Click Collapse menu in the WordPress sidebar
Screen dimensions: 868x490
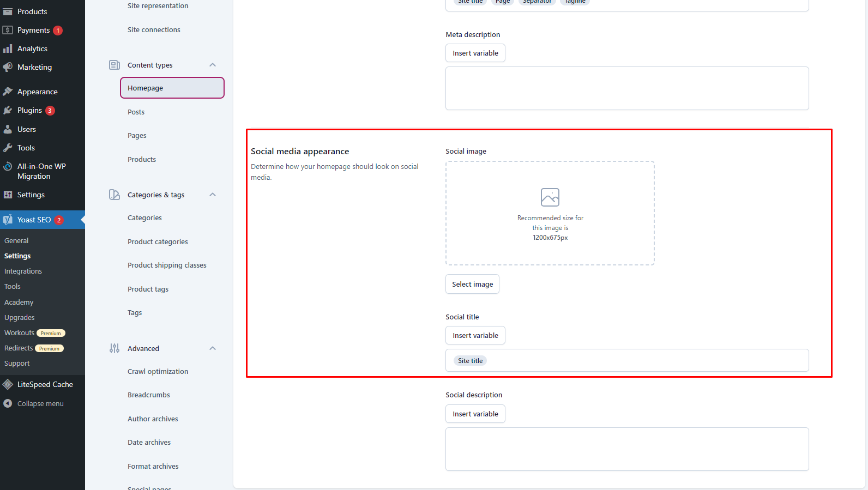tap(40, 403)
